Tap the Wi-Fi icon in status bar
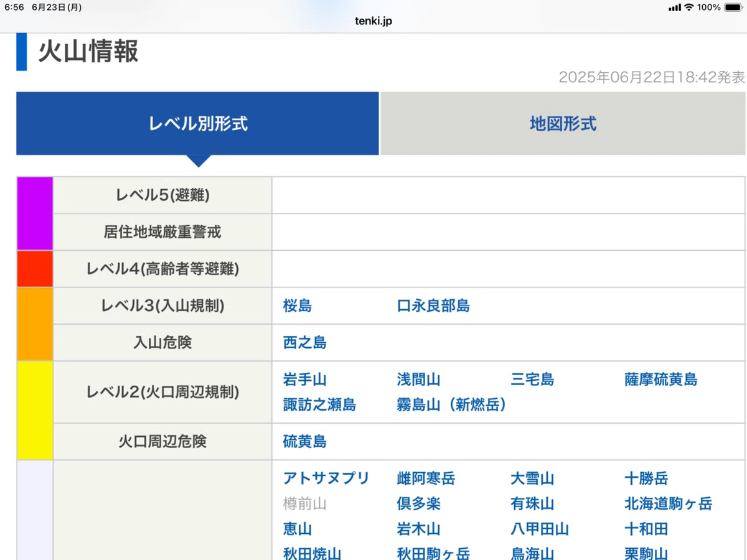The height and width of the screenshot is (560, 747). pyautogui.click(x=688, y=7)
